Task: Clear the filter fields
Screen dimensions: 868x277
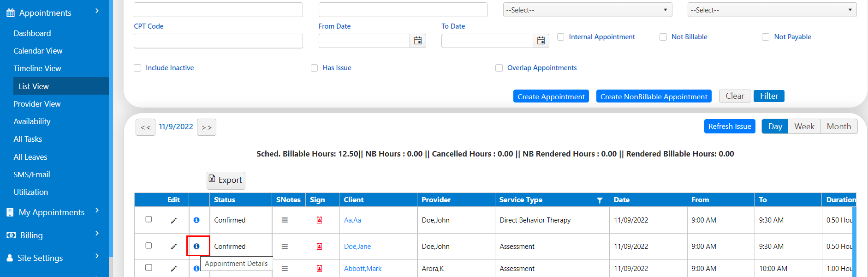Action: [735, 96]
